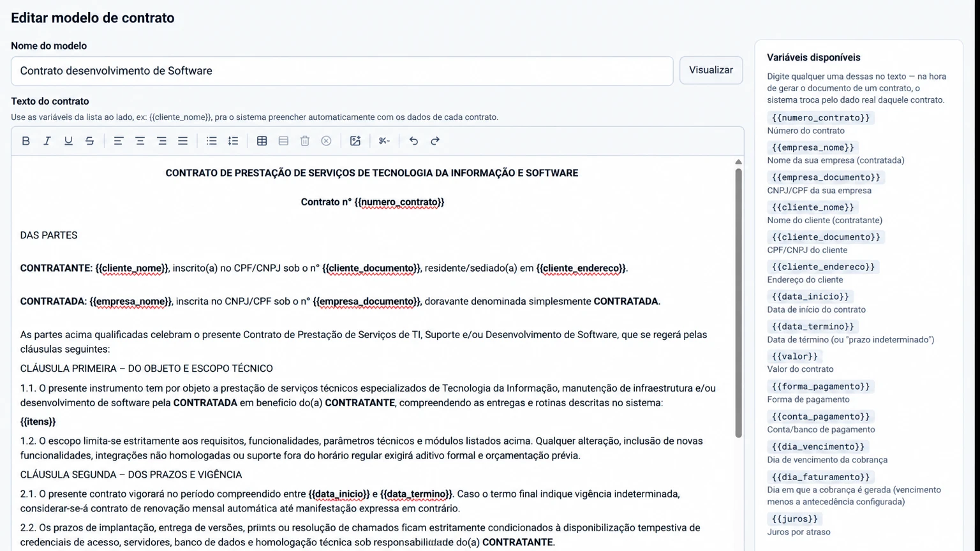Select the {{data_inicio}} variable chip
The image size is (980, 551).
click(810, 297)
